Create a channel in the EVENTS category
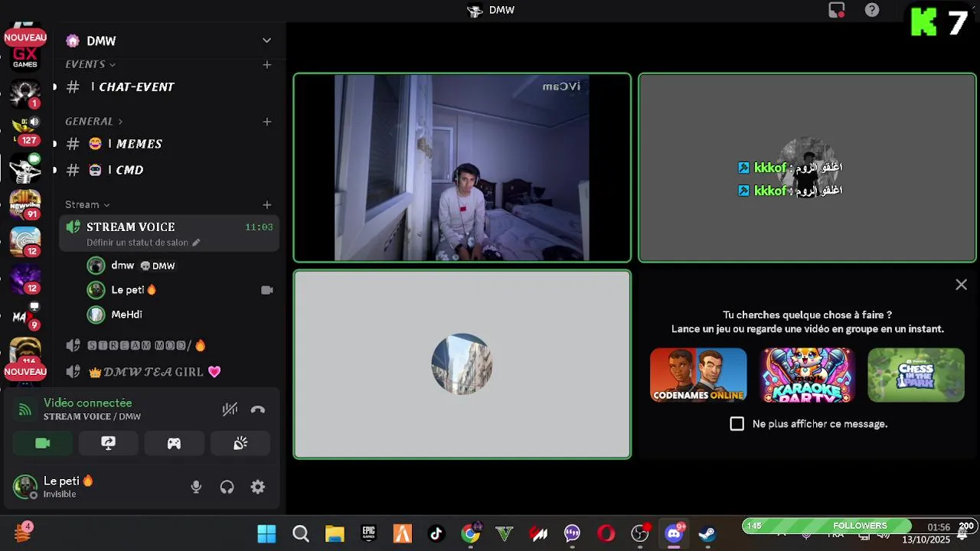The image size is (980, 551). 267,64
